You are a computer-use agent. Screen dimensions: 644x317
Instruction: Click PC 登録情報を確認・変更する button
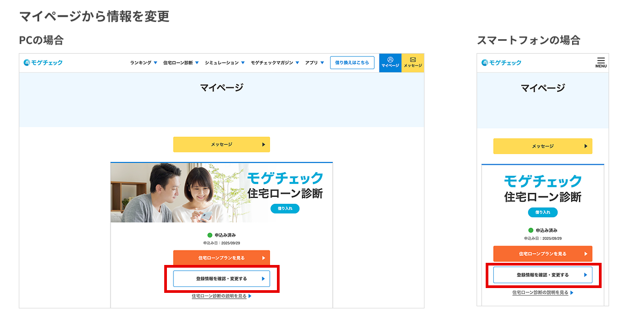click(x=221, y=279)
